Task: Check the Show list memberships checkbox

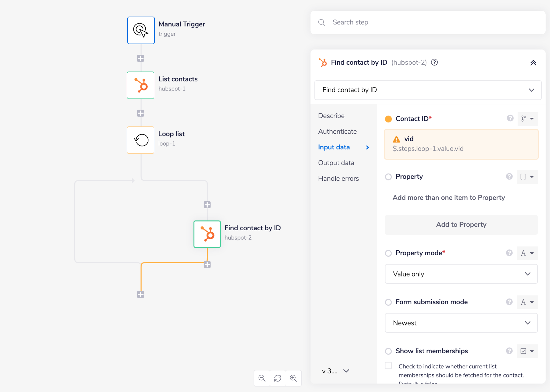Action: coord(388,366)
